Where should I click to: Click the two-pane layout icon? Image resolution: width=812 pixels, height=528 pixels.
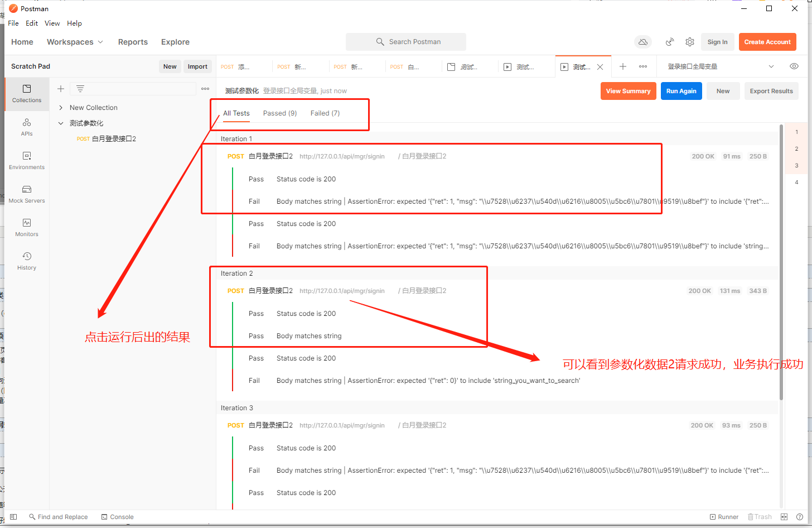[x=784, y=517]
